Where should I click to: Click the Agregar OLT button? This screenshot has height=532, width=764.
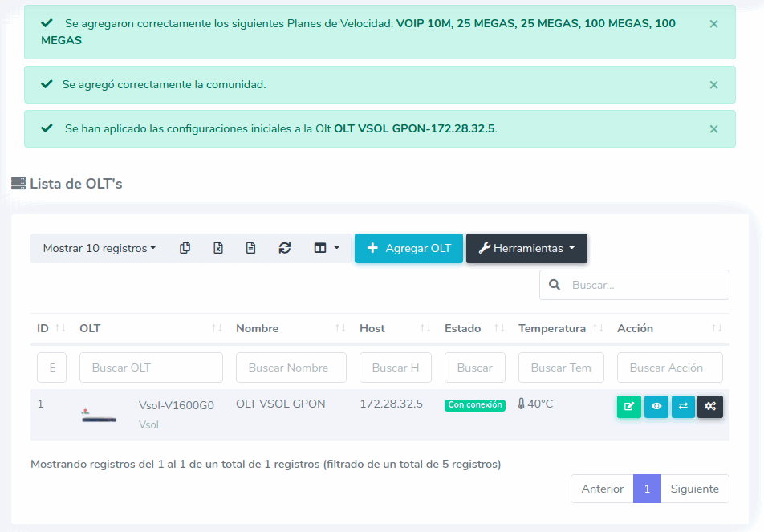[408, 249]
